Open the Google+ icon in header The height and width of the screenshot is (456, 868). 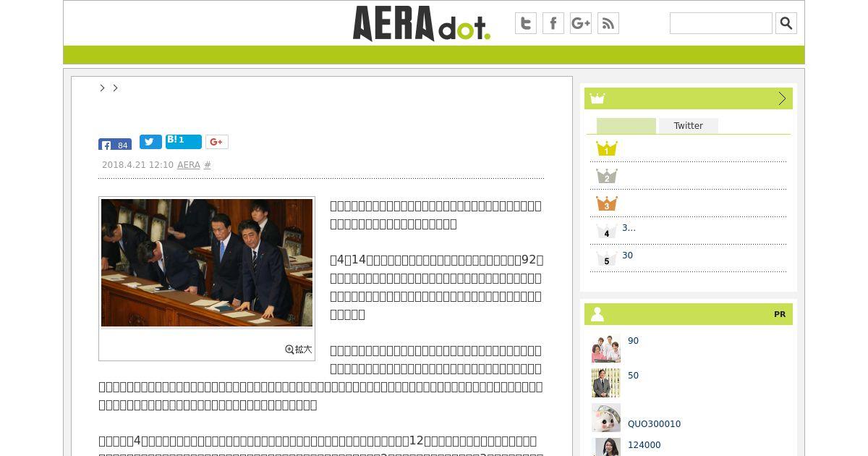pyautogui.click(x=581, y=23)
